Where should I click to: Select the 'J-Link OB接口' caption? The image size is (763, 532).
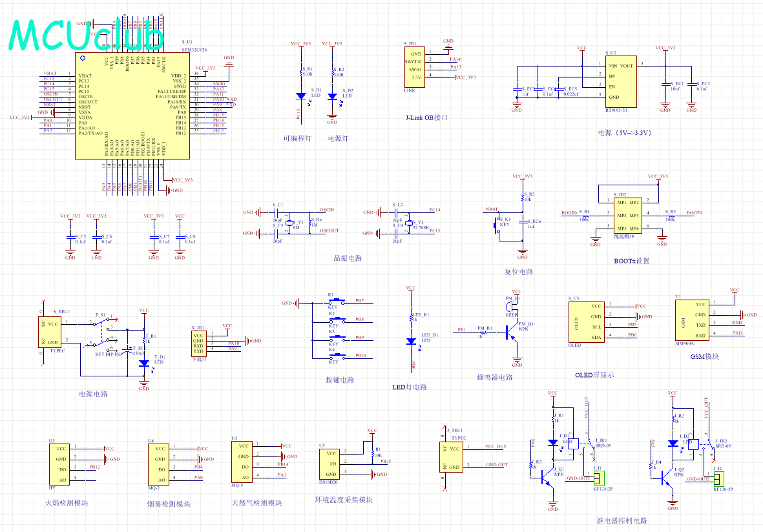(x=427, y=118)
